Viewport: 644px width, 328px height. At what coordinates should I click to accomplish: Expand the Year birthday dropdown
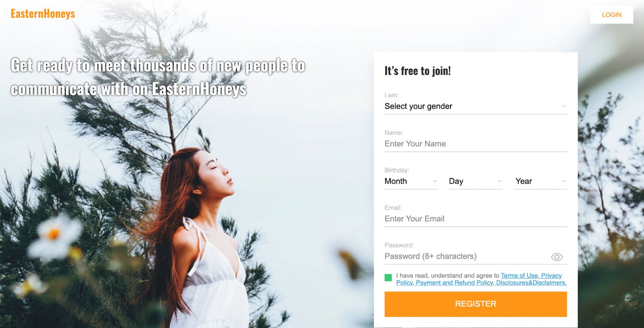(x=540, y=181)
